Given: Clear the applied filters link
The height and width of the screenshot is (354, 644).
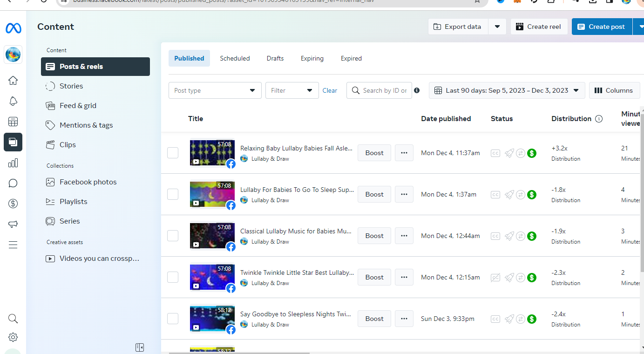Looking at the screenshot, I should pos(330,90).
